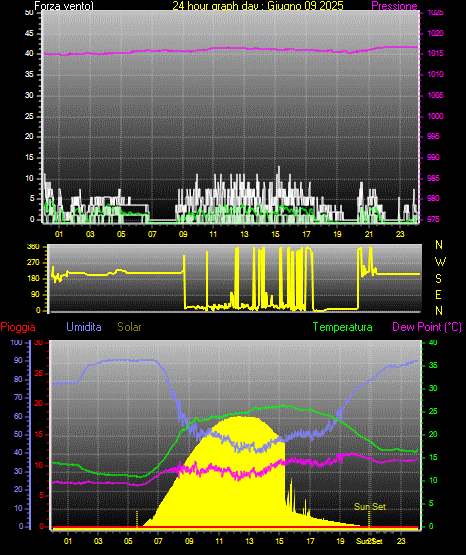Click hour 15 below the temperature graph
This screenshot has height=555, width=466.
279,541
